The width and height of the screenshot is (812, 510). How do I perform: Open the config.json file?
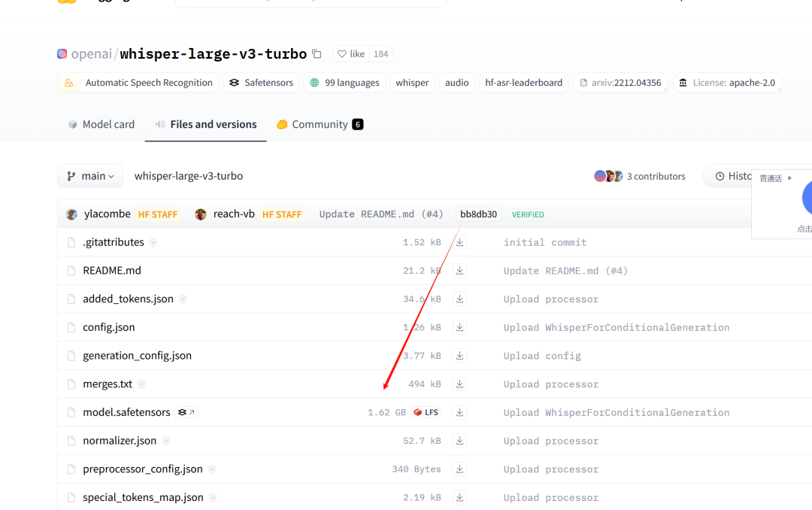pyautogui.click(x=109, y=327)
